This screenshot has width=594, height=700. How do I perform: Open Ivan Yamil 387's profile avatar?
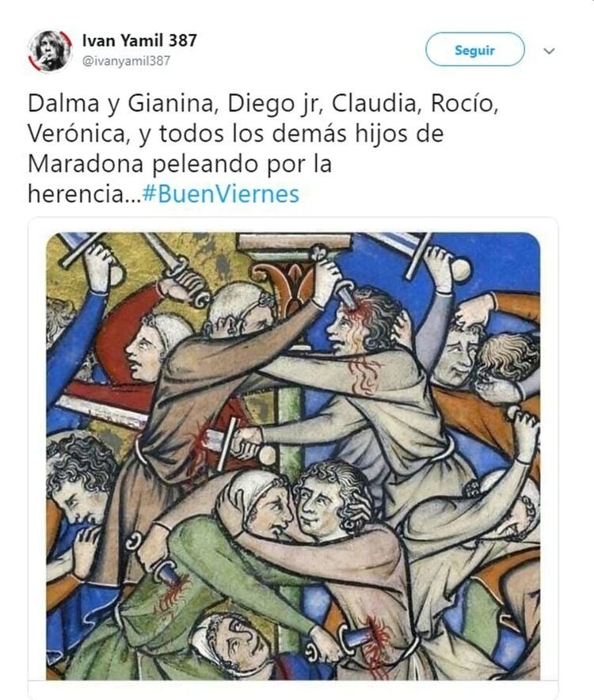50,51
